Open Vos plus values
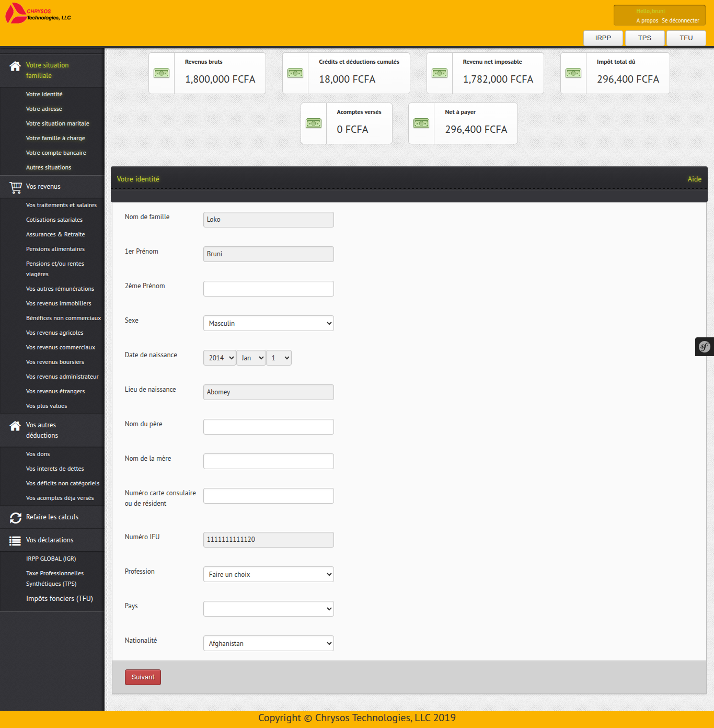This screenshot has width=714, height=728. point(47,406)
